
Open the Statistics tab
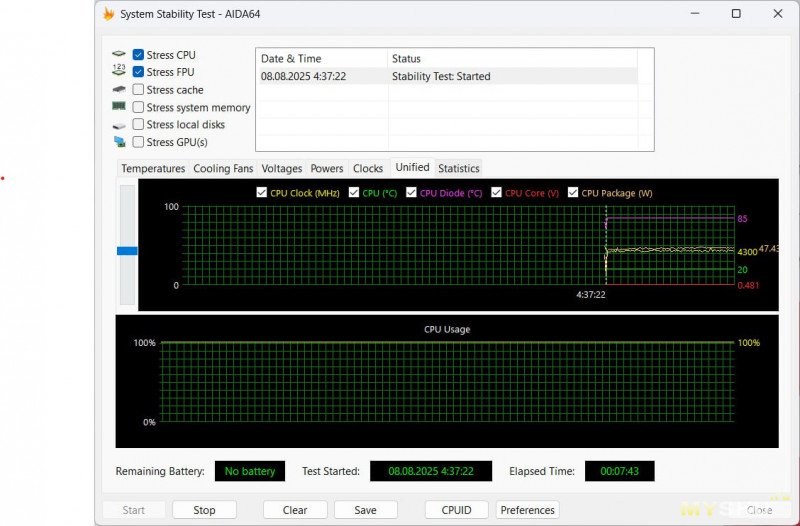click(x=458, y=168)
